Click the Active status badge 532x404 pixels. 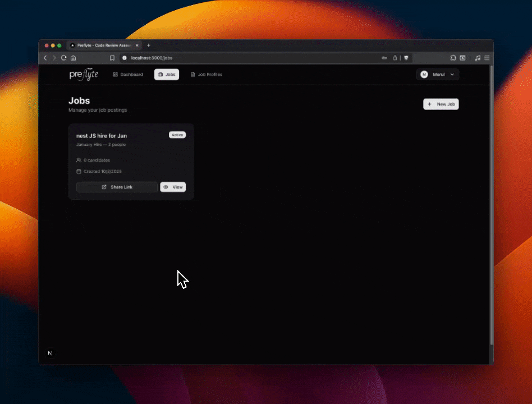click(x=177, y=135)
